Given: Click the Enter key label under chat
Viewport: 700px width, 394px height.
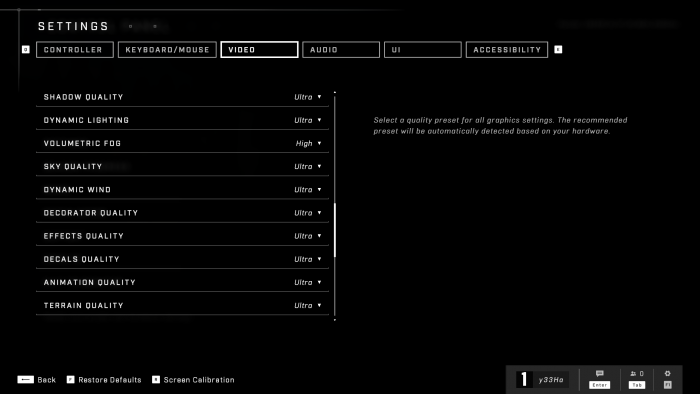Looking at the screenshot, I should pos(600,385).
